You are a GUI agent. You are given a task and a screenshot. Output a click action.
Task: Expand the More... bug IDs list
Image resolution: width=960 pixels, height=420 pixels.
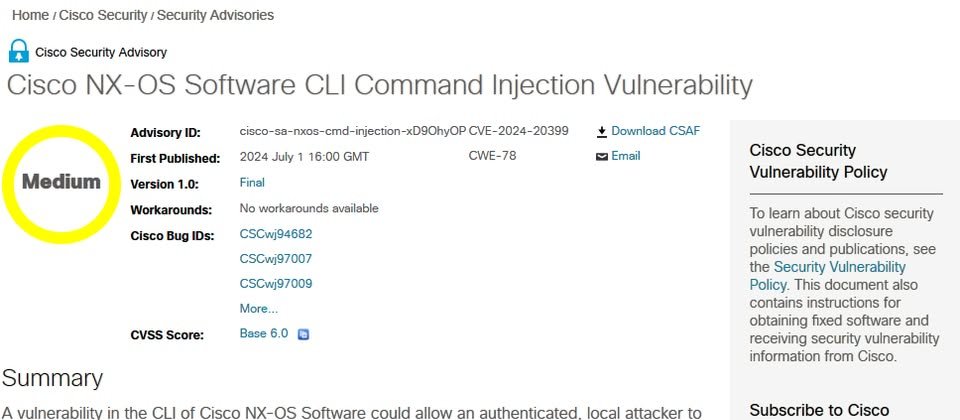click(258, 309)
